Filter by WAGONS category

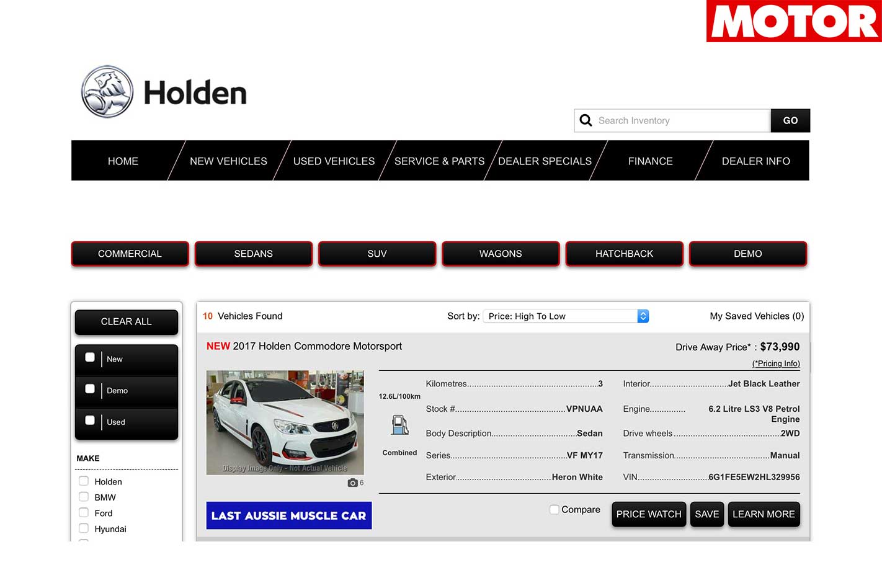[x=501, y=254]
